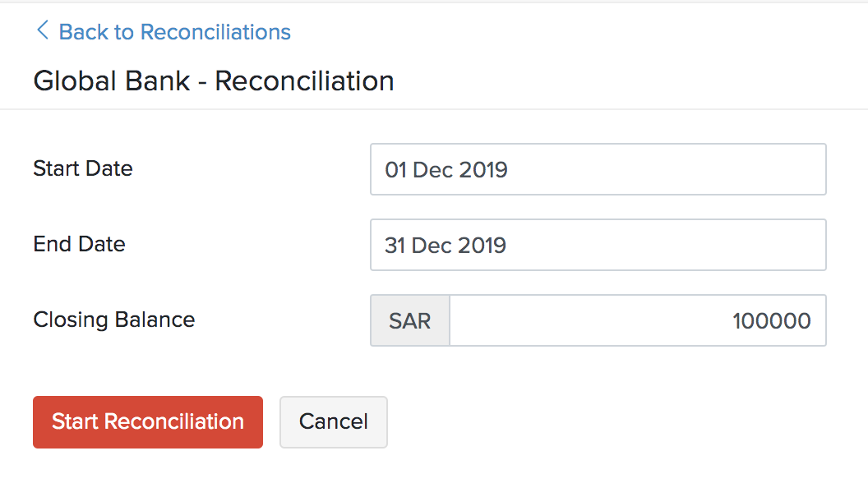The height and width of the screenshot is (483, 868).
Task: Click the Closing Balance label
Action: (113, 320)
